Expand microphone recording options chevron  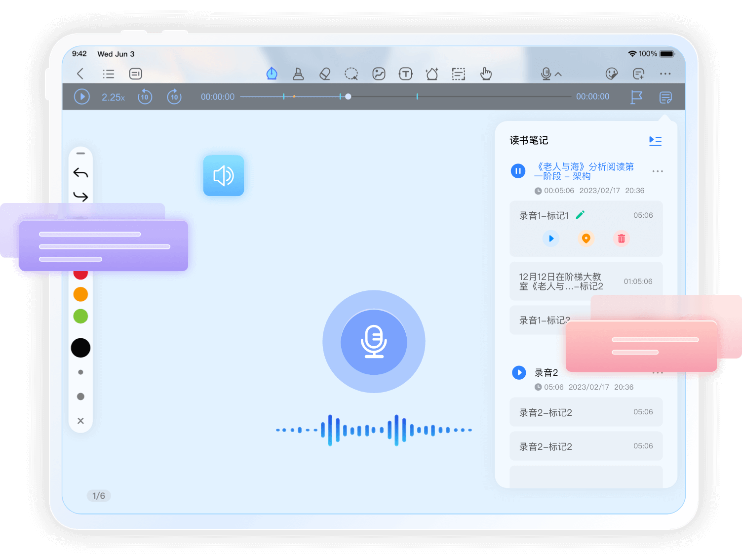(x=558, y=74)
